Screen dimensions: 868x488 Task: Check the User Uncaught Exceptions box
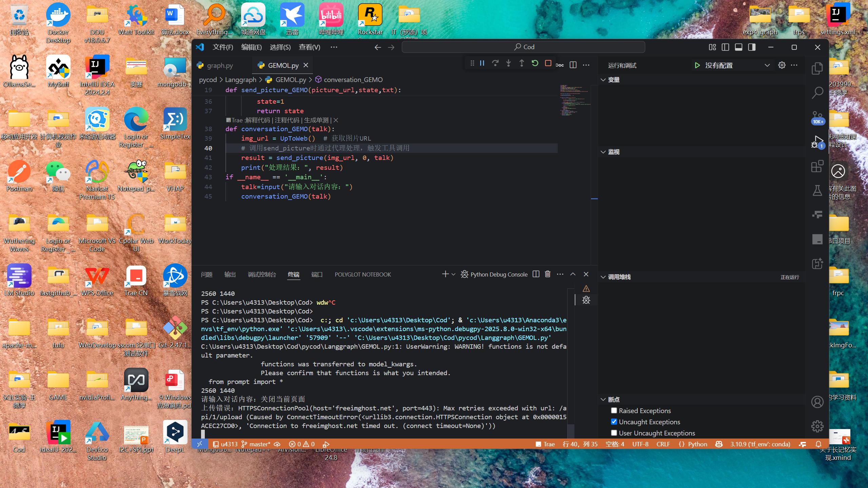pos(614,433)
